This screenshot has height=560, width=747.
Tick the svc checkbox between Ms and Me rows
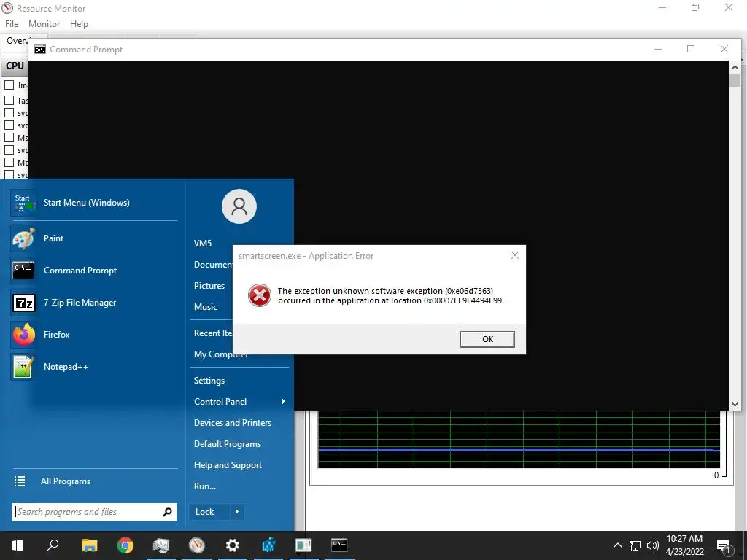(9, 150)
